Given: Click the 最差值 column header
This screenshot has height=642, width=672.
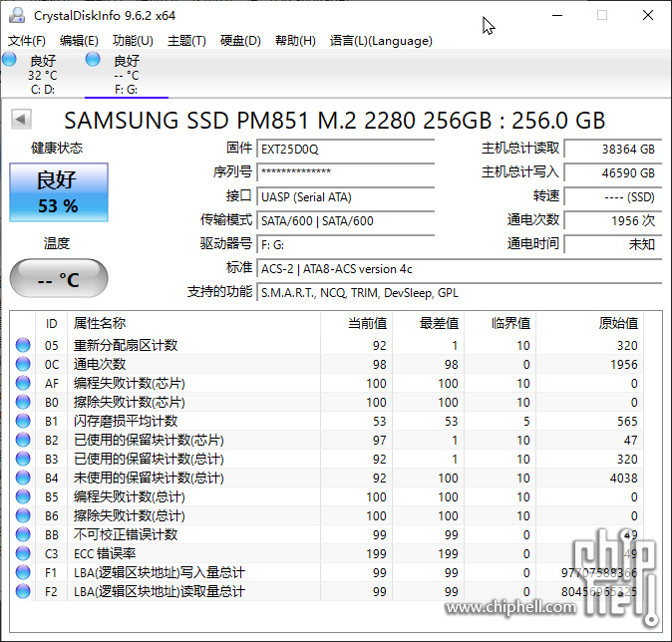Looking at the screenshot, I should (x=428, y=323).
